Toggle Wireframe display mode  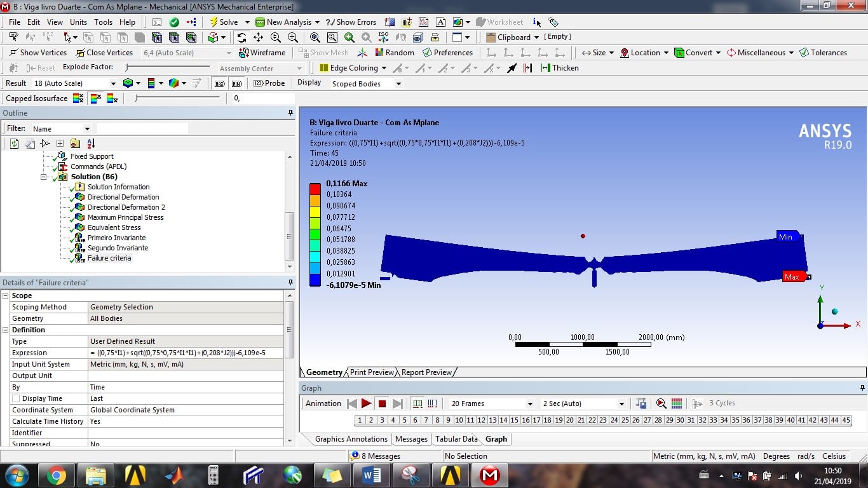[262, 53]
